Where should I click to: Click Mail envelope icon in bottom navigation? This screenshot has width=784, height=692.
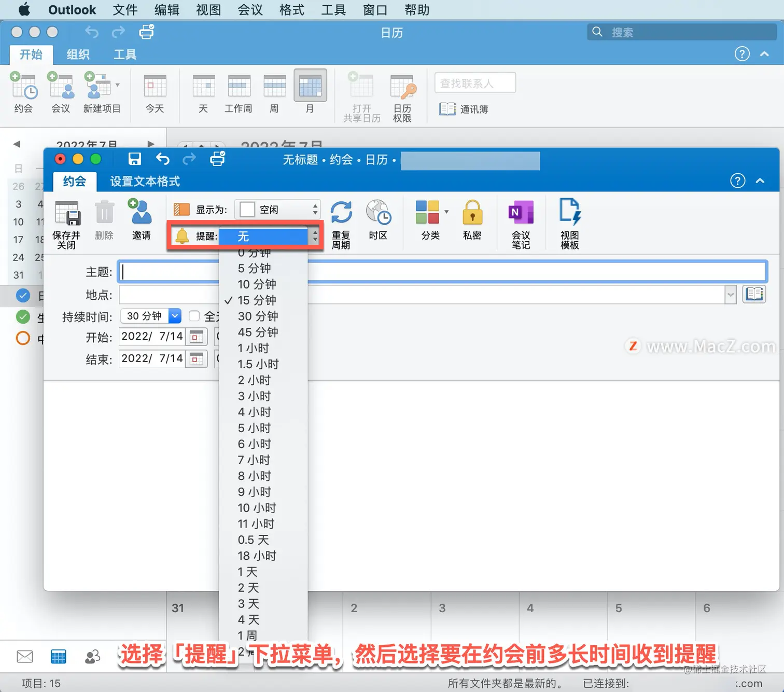(x=25, y=656)
